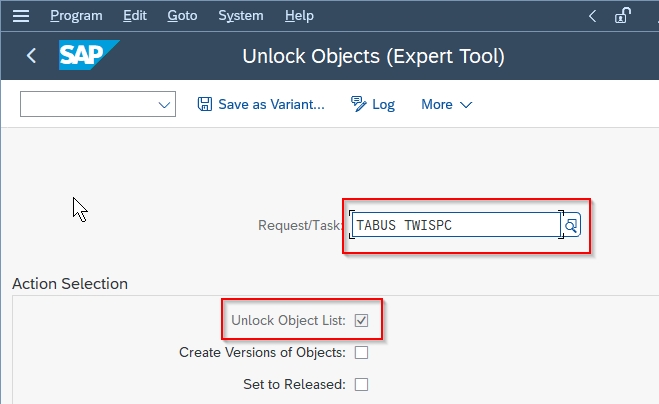Click the Log pencil icon
659x404 pixels.
point(358,104)
